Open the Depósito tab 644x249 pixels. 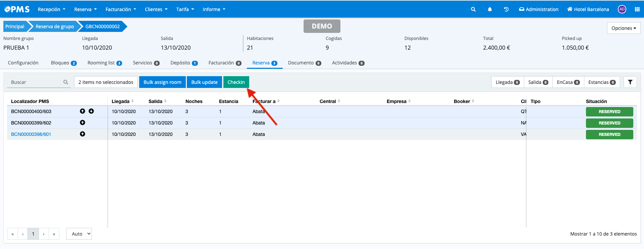coord(184,63)
